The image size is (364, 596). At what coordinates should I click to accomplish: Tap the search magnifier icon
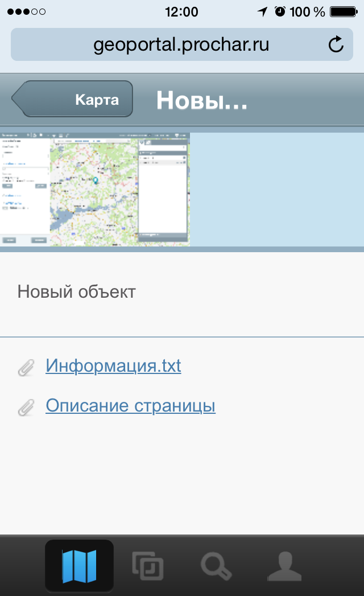[216, 566]
